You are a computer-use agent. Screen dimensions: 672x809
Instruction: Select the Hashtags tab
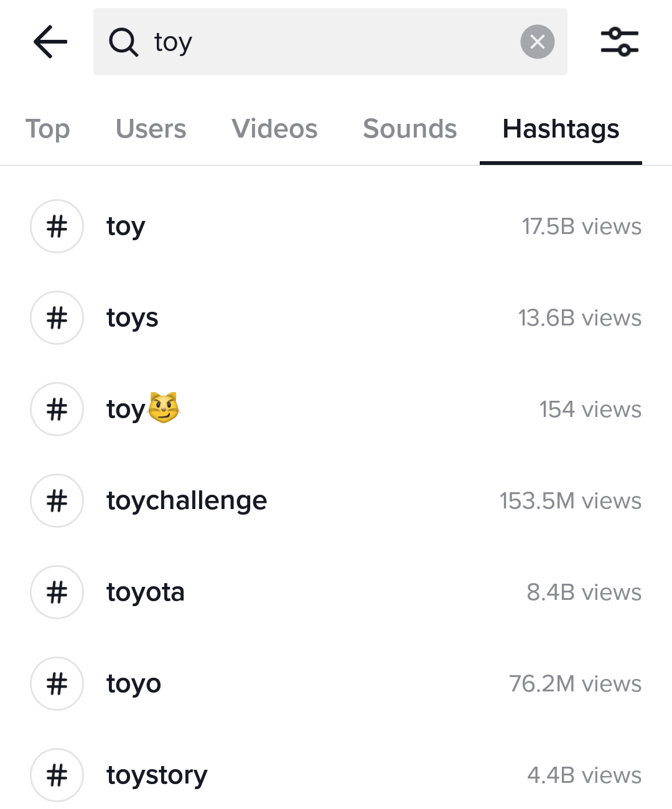[x=561, y=129]
